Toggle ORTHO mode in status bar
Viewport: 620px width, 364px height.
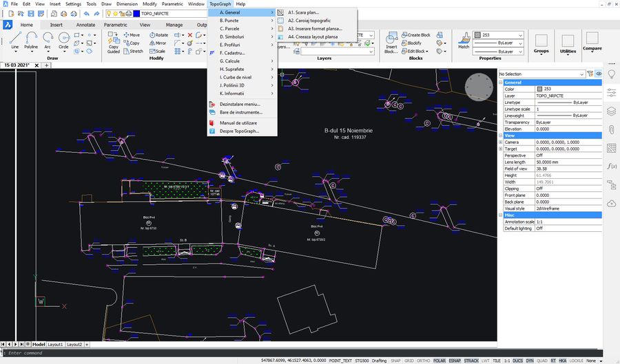click(x=424, y=360)
